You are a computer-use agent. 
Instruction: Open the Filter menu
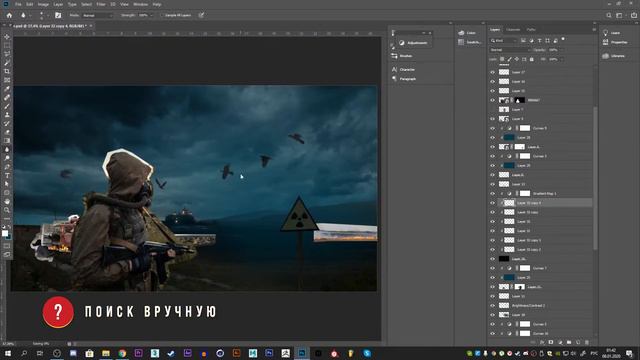[101, 4]
